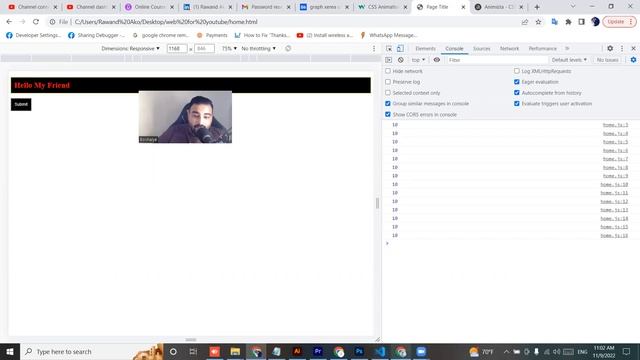Open DevTools settings gear
Screen dimensions: 640x360
(x=610, y=48)
